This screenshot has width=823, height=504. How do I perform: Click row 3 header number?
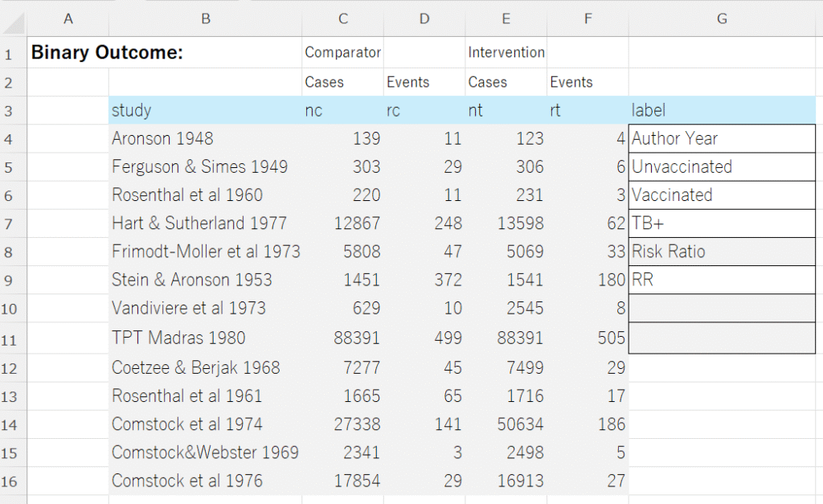9,110
